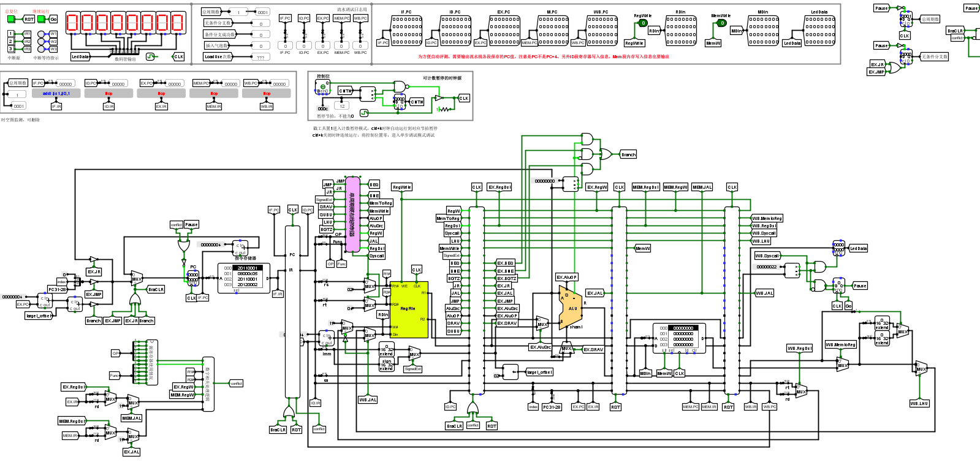Select the instruction memory ROM block
Viewport: 980px width, 470px height.
coord(243,278)
